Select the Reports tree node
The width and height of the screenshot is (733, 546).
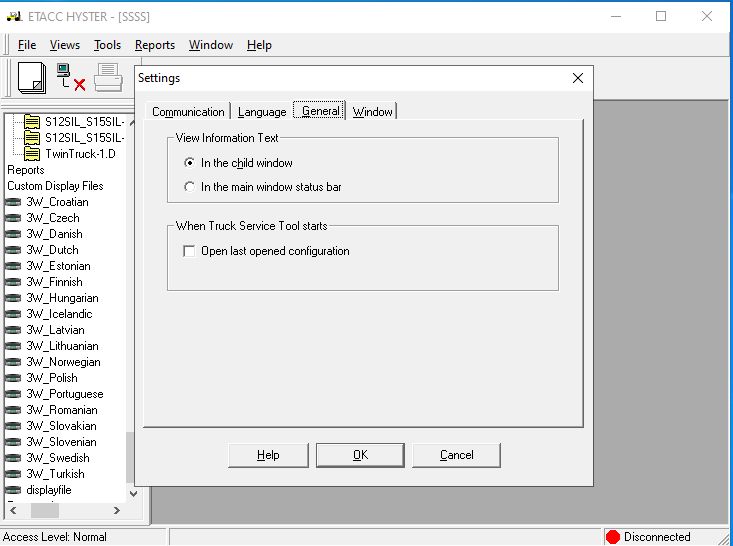(x=26, y=170)
